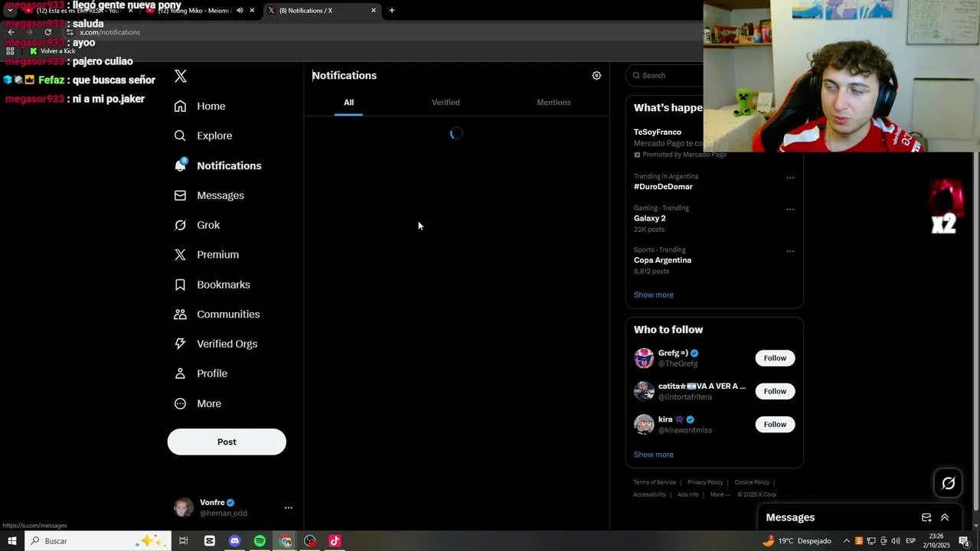Show hidden system tray icons
This screenshot has width=980, height=551.
click(x=847, y=541)
